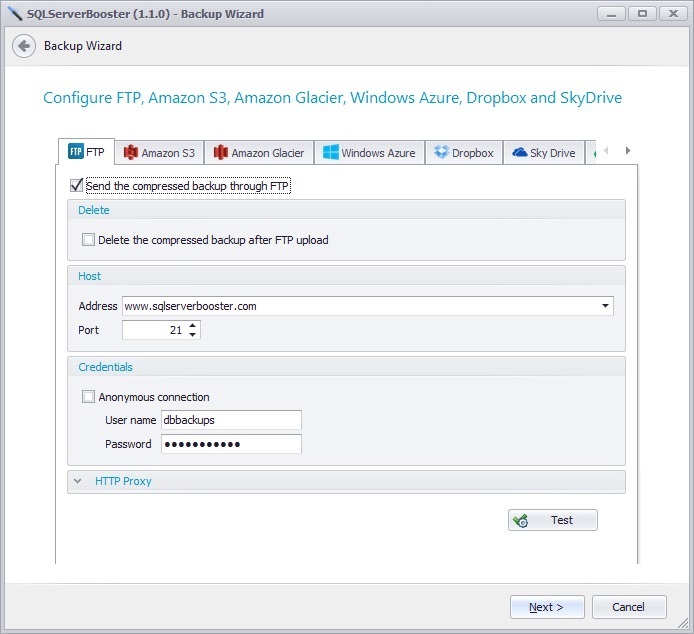Screen dimensions: 694x634
Task: Select the Dropbox tab
Action: (x=463, y=153)
